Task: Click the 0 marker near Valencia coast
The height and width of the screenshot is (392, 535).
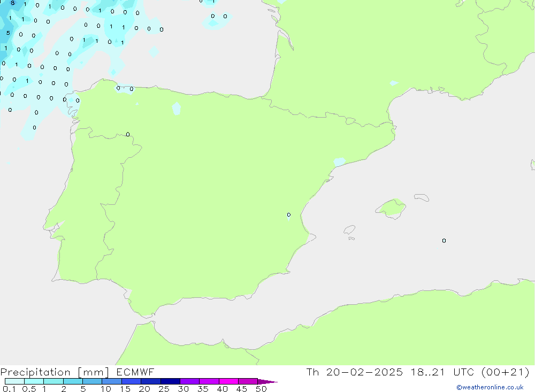Action: tap(289, 215)
